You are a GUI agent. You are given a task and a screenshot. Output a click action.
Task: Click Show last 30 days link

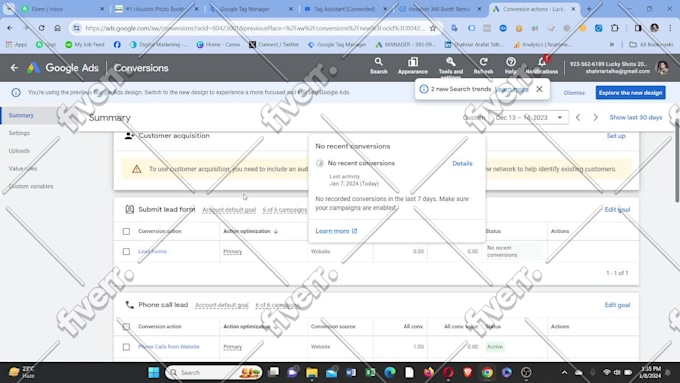[x=636, y=118]
